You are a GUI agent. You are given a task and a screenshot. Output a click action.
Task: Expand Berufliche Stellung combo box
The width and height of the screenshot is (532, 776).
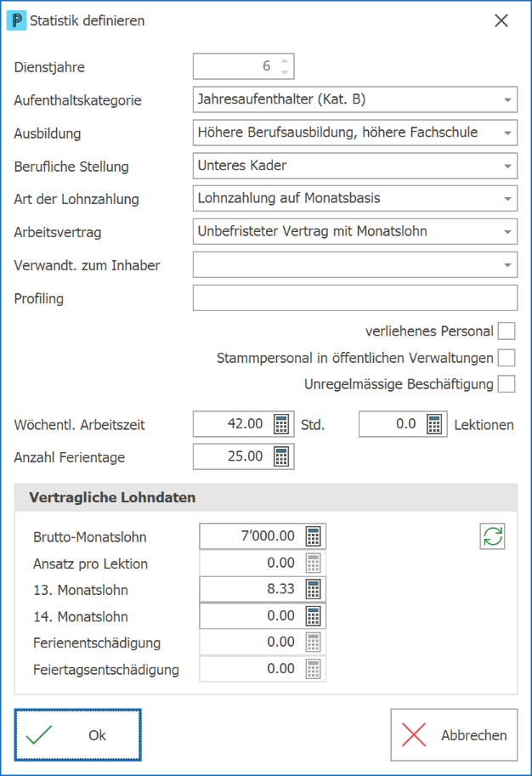click(x=507, y=167)
